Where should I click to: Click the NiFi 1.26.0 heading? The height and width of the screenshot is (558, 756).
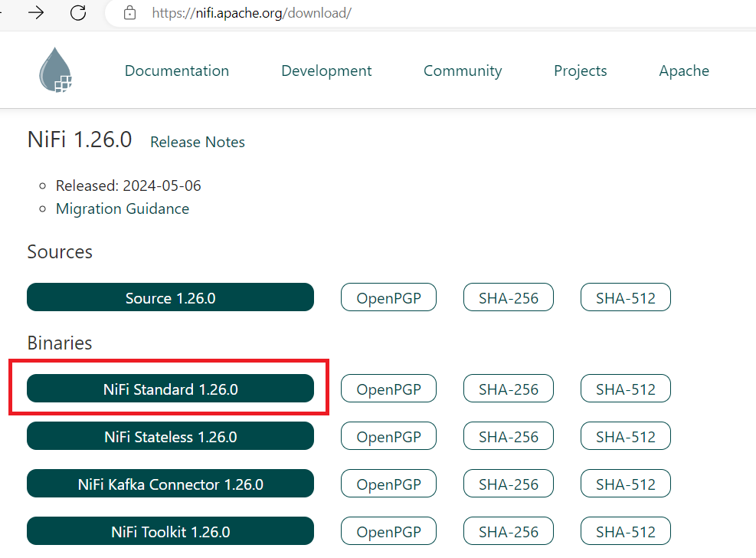point(80,139)
